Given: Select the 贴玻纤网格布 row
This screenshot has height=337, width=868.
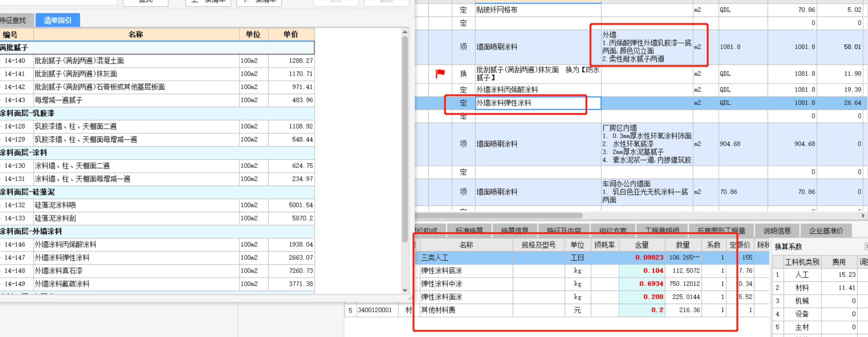Looking at the screenshot, I should tap(641, 10).
